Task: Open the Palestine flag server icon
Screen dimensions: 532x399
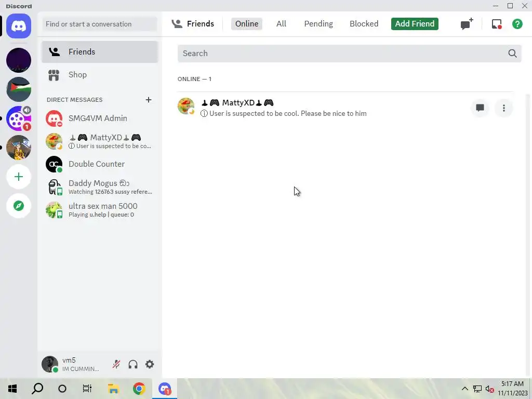Action: click(19, 89)
